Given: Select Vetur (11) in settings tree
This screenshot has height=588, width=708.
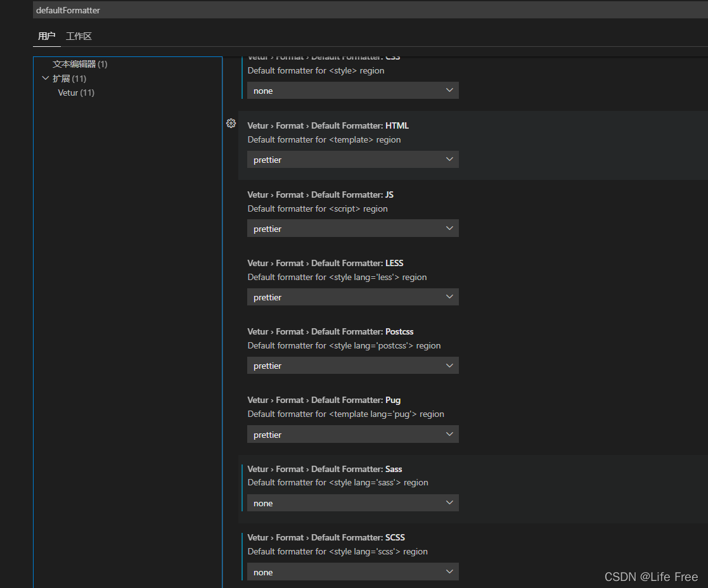Looking at the screenshot, I should pos(76,93).
